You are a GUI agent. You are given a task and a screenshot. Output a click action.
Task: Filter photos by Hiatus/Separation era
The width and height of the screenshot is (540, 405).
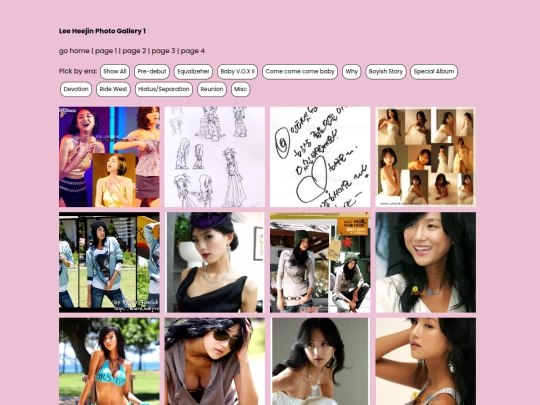[x=164, y=89]
